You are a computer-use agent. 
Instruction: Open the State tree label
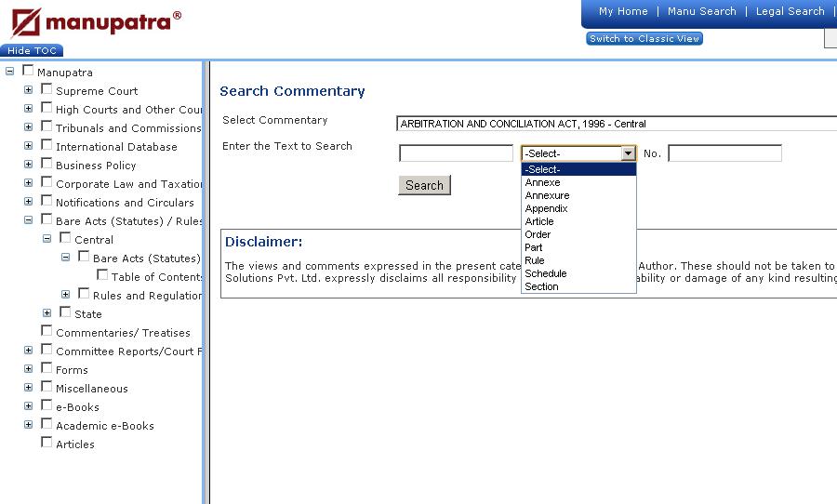tap(88, 314)
